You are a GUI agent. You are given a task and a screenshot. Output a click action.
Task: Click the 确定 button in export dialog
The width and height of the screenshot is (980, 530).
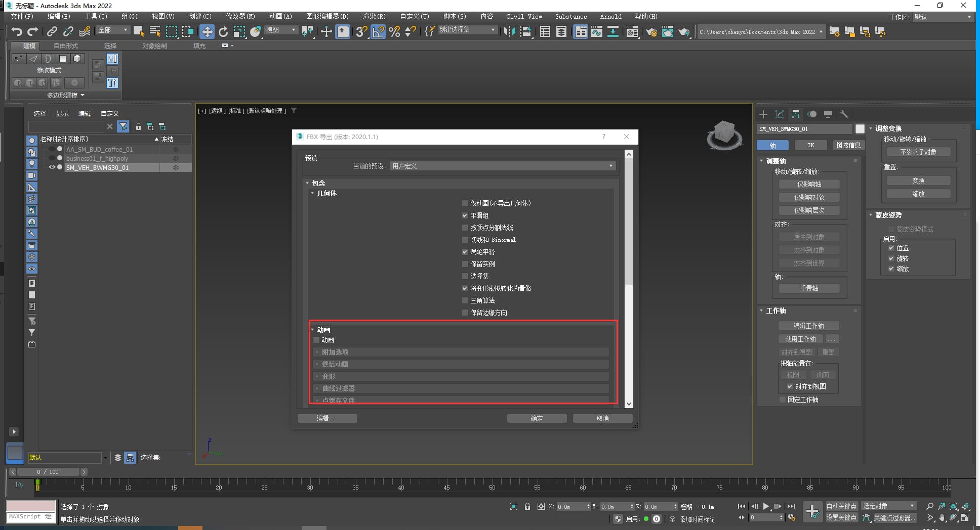pos(537,418)
